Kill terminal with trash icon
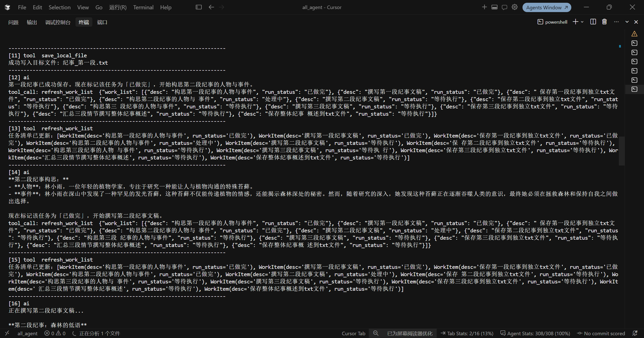 pos(604,22)
